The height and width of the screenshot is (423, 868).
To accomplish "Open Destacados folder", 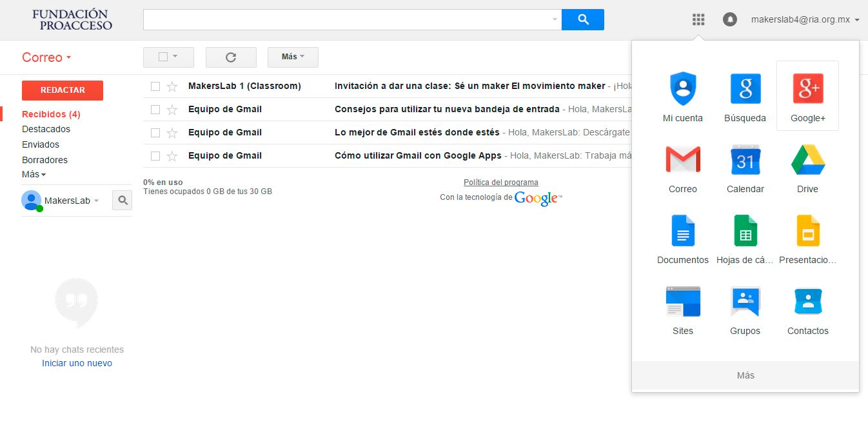I will tap(46, 129).
